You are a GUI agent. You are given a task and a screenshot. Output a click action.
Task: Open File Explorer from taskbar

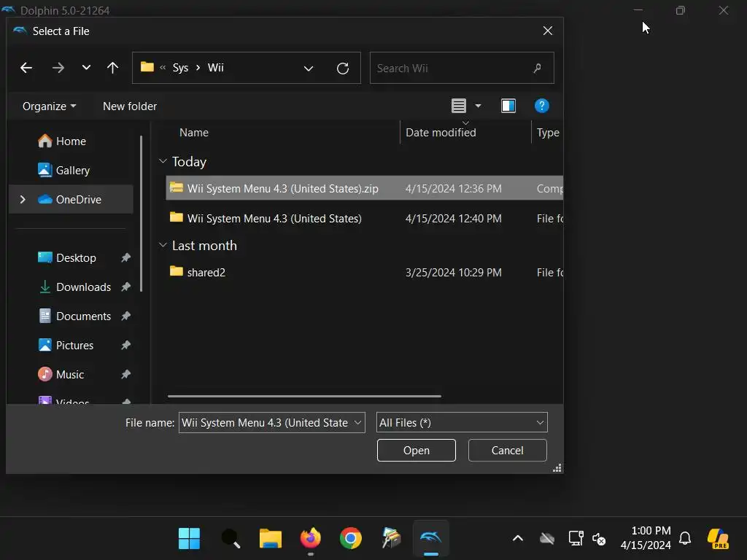point(271,539)
